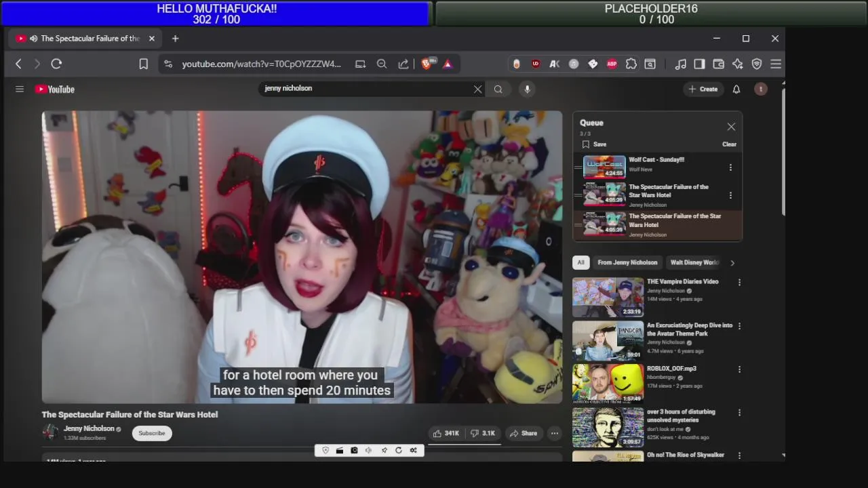The image size is (868, 488).
Task: Open the zoom magnifier in address bar
Action: coord(382,64)
